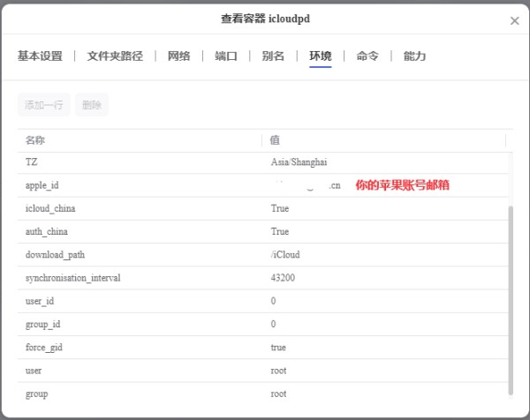Open the 文件夹路径 tab
This screenshot has height=420, width=530.
tap(115, 56)
